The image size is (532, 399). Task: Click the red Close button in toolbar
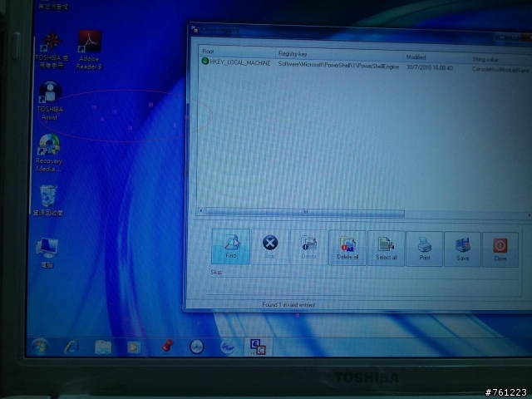click(x=500, y=249)
